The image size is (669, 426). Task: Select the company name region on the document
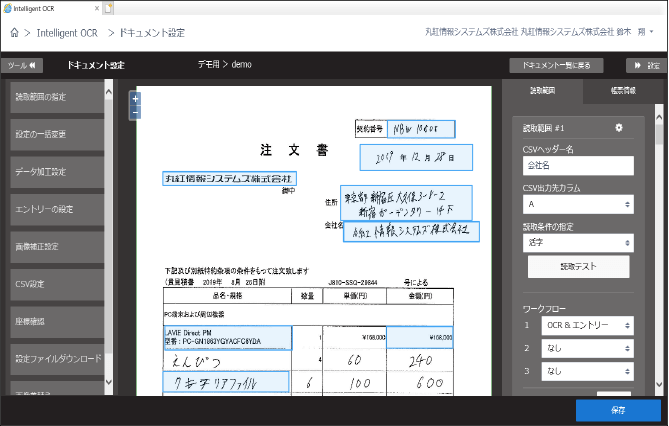point(229,179)
